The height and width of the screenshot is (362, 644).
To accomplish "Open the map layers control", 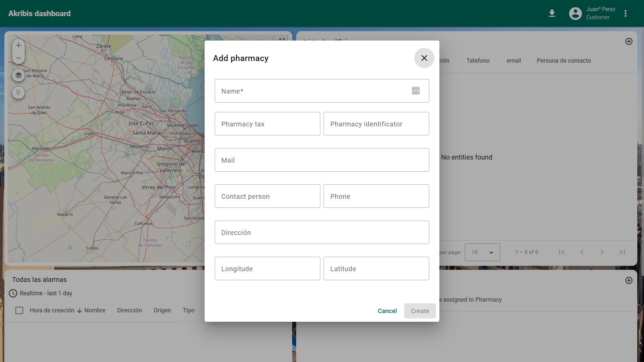I will pos(18,75).
